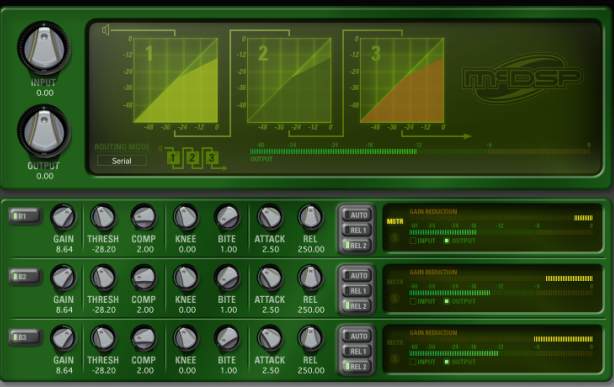Viewport: 614px width, 387px height.
Task: Click B3 REL value 250.00
Action: (x=311, y=370)
